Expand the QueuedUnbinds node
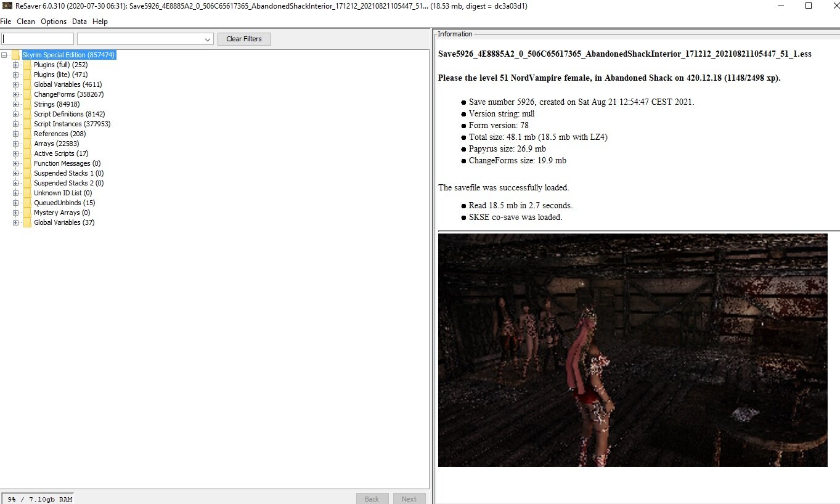The height and width of the screenshot is (504, 840). click(16, 203)
